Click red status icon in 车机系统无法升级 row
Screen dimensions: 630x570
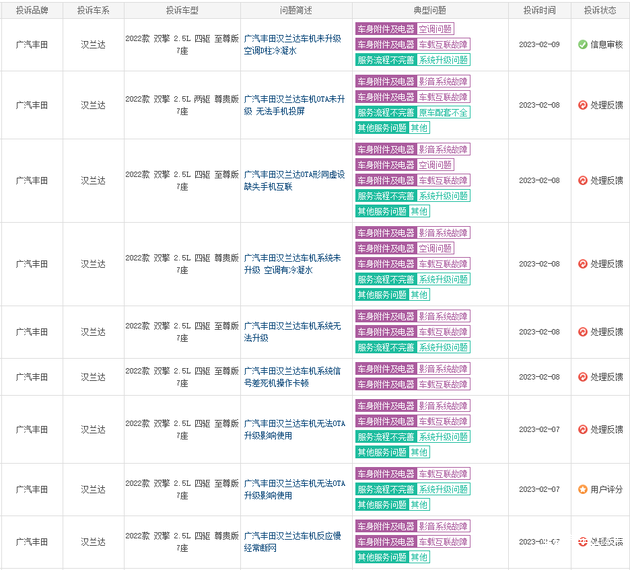(582, 332)
